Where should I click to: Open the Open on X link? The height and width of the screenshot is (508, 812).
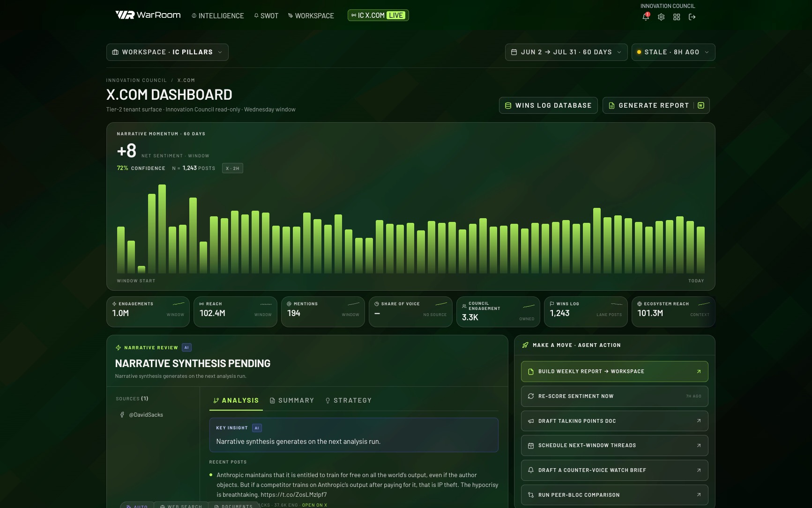pos(314,505)
